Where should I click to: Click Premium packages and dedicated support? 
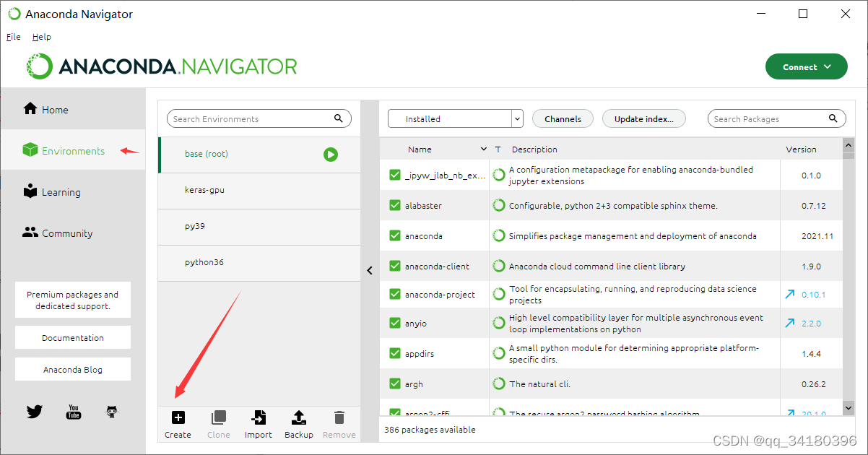[73, 300]
